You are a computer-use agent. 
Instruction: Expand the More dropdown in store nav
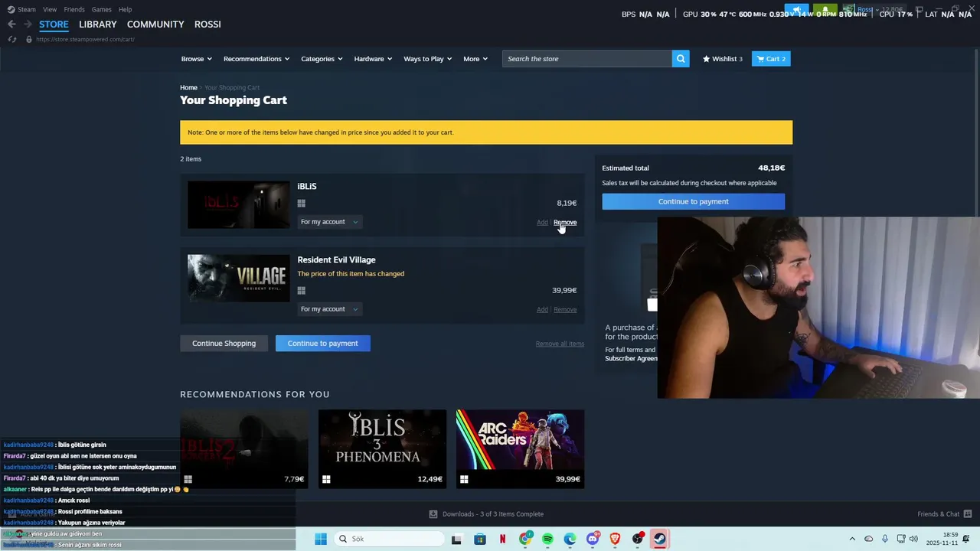click(475, 59)
